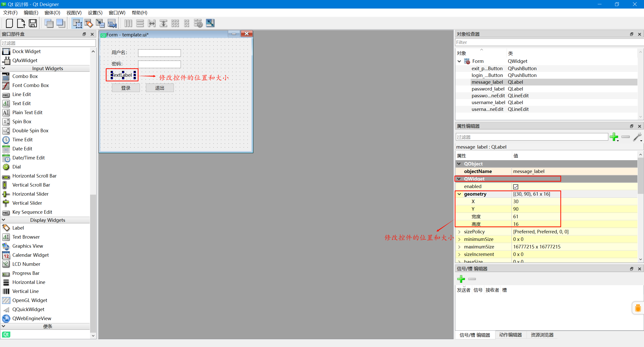Switch to Edit Signals/Slots mode icon
This screenshot has width=644, height=347.
pyautogui.click(x=89, y=23)
